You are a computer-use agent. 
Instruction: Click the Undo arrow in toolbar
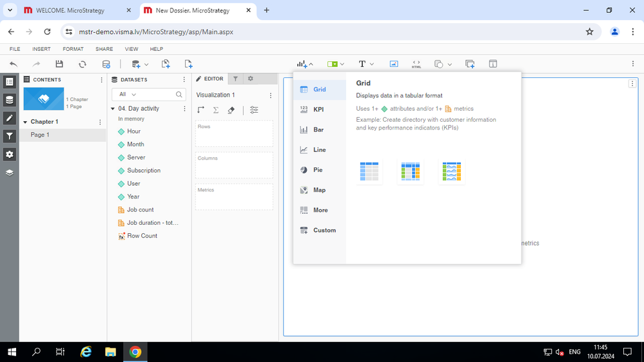click(x=14, y=64)
